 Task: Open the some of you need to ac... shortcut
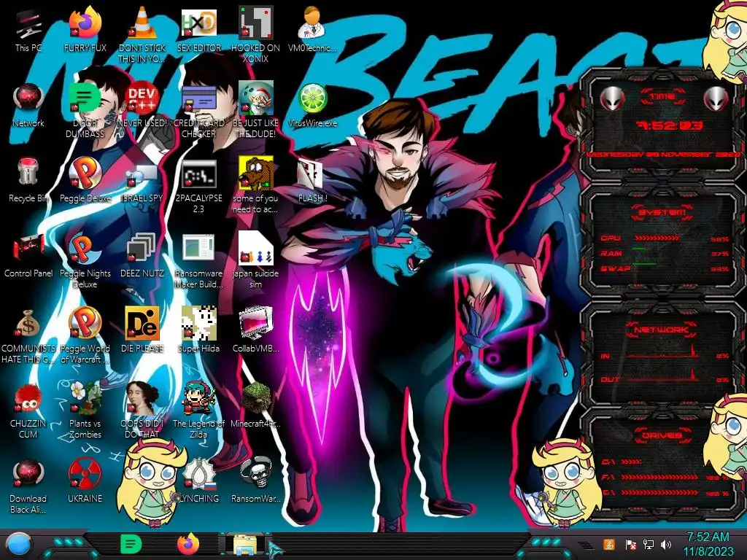point(256,186)
